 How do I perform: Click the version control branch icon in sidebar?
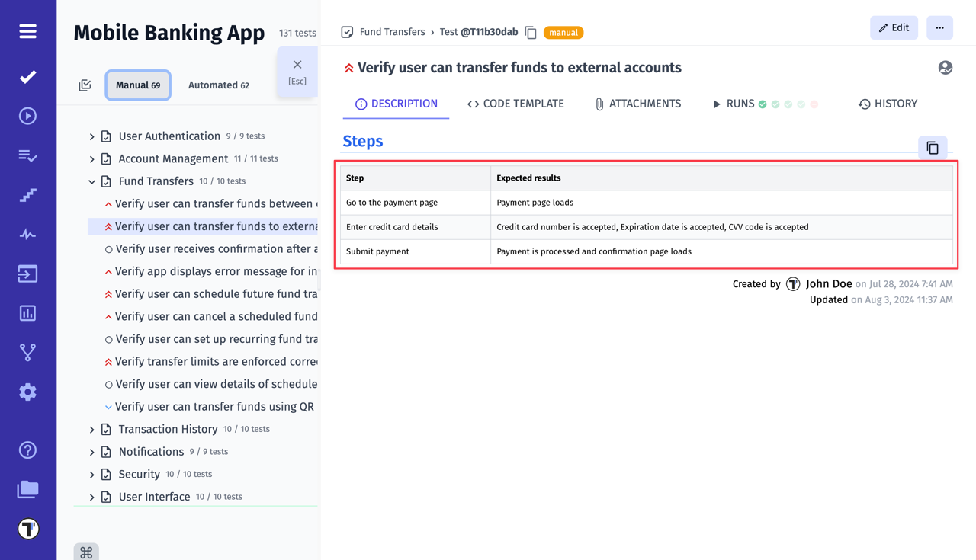coord(27,352)
